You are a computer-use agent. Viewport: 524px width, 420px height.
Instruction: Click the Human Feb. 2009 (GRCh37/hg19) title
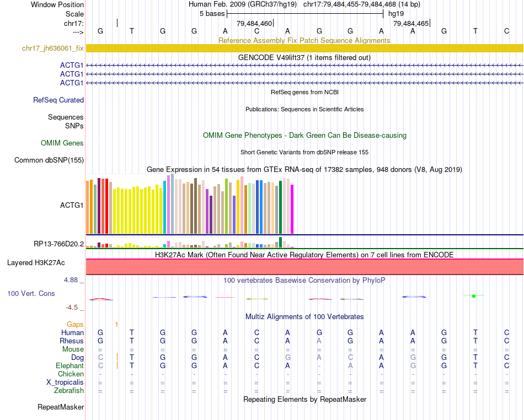tap(243, 4)
